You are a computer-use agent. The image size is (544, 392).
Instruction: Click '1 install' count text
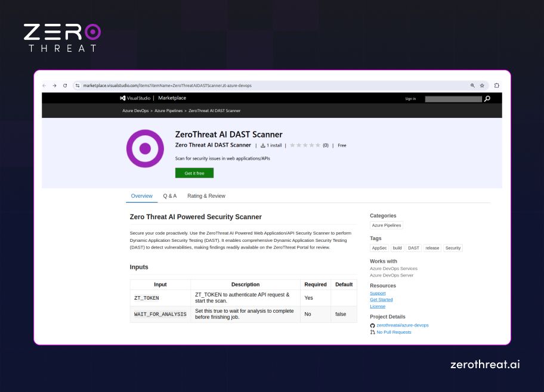(274, 145)
